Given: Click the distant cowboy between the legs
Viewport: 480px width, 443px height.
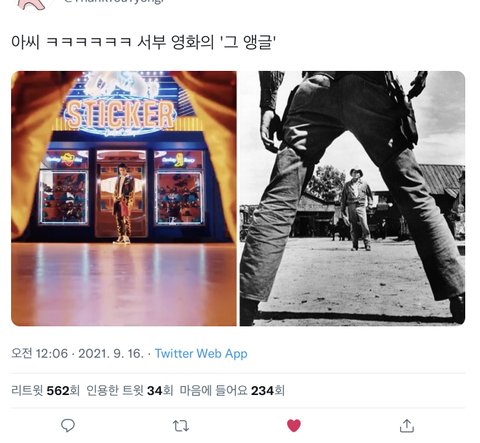Looking at the screenshot, I should click(357, 209).
